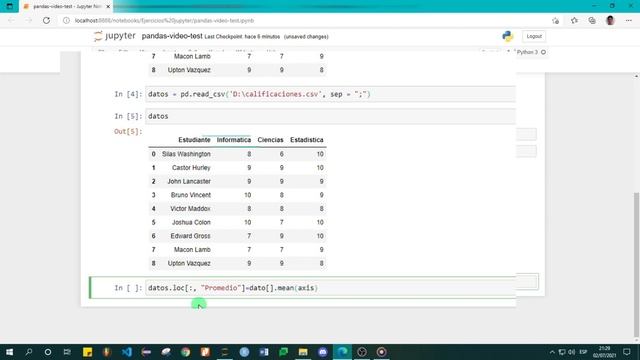Rename notebook title pandas-video-test

click(172, 36)
